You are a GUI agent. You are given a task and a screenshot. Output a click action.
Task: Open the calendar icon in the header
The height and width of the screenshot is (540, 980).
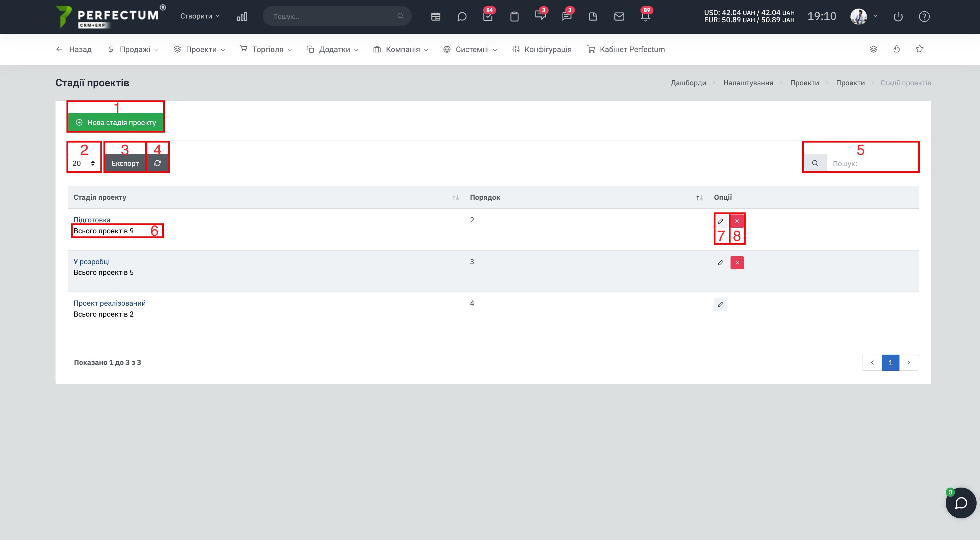click(x=436, y=16)
